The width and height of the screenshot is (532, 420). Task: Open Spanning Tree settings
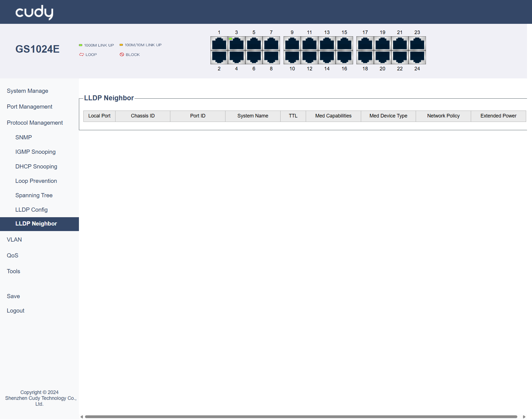pyautogui.click(x=34, y=195)
